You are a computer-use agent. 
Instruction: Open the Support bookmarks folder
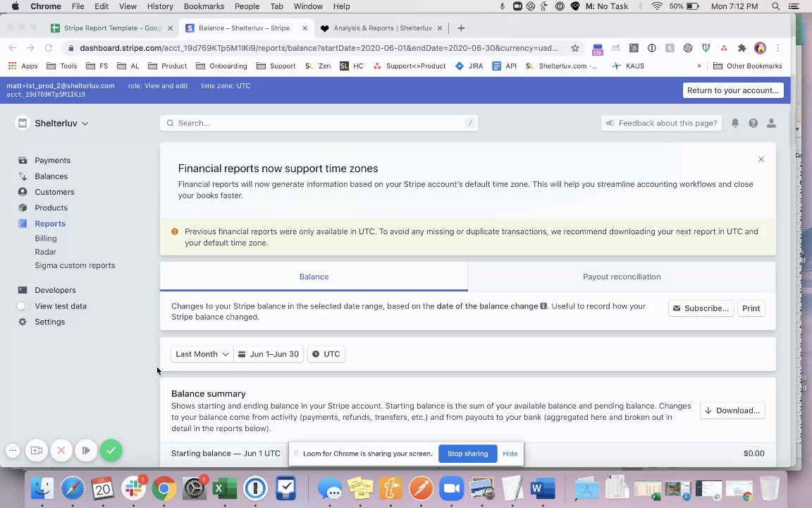point(276,66)
